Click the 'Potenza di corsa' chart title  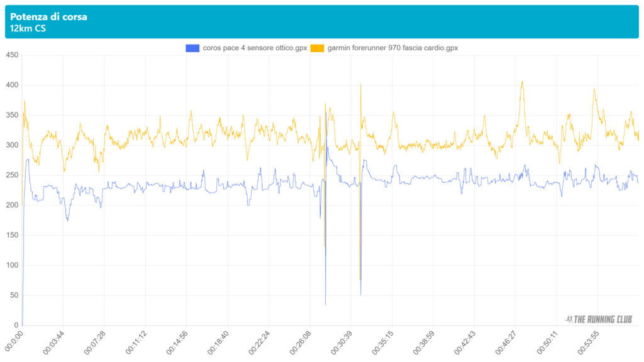[x=48, y=17]
